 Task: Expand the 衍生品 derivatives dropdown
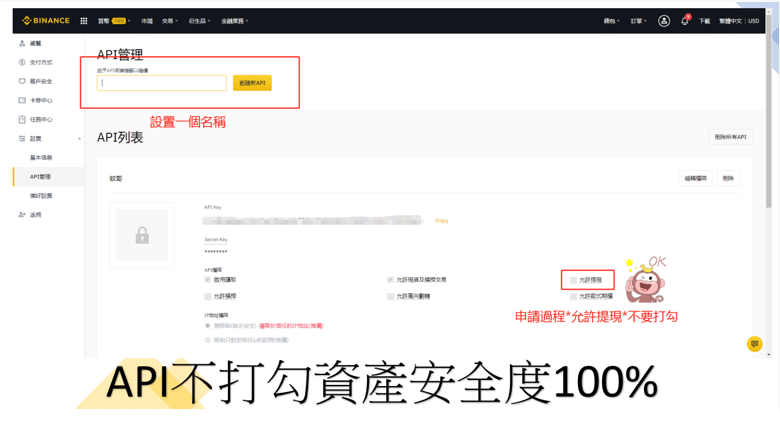[x=199, y=21]
